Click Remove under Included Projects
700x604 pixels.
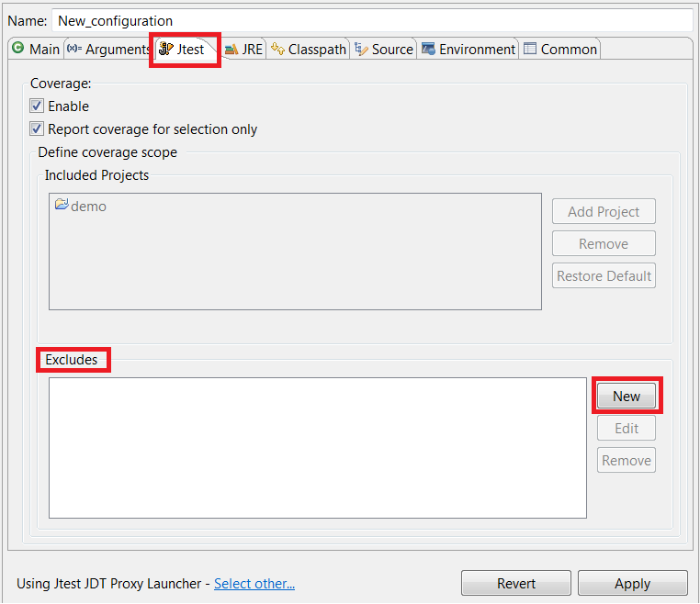click(x=604, y=243)
